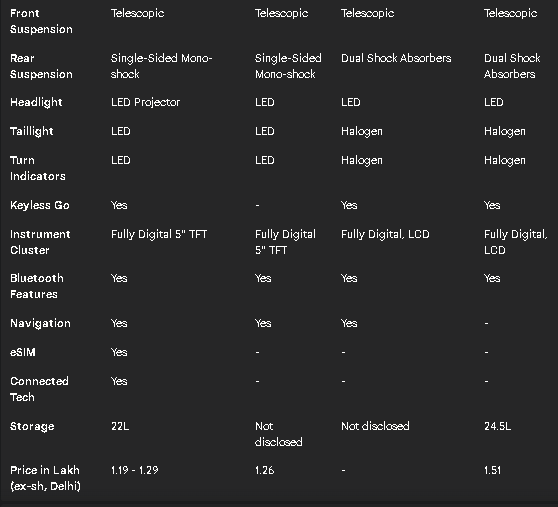Click the '22L' storage value
The width and height of the screenshot is (558, 507).
(x=120, y=426)
